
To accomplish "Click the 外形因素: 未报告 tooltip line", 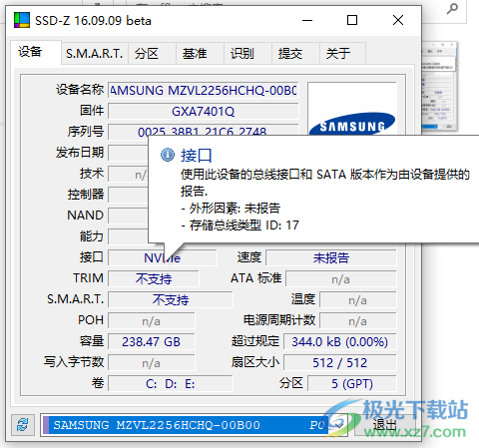I will point(231,209).
